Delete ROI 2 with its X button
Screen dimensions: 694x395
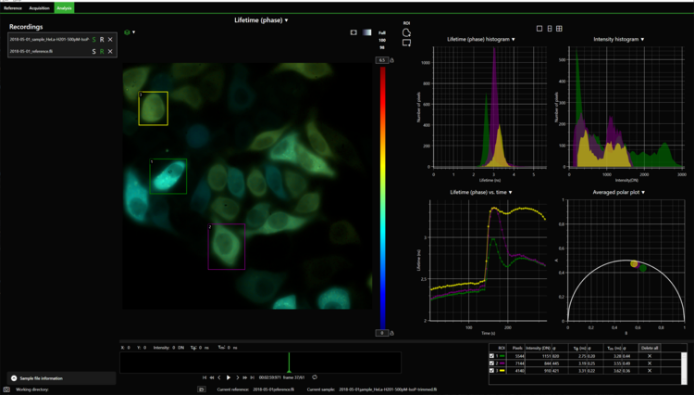coord(649,363)
